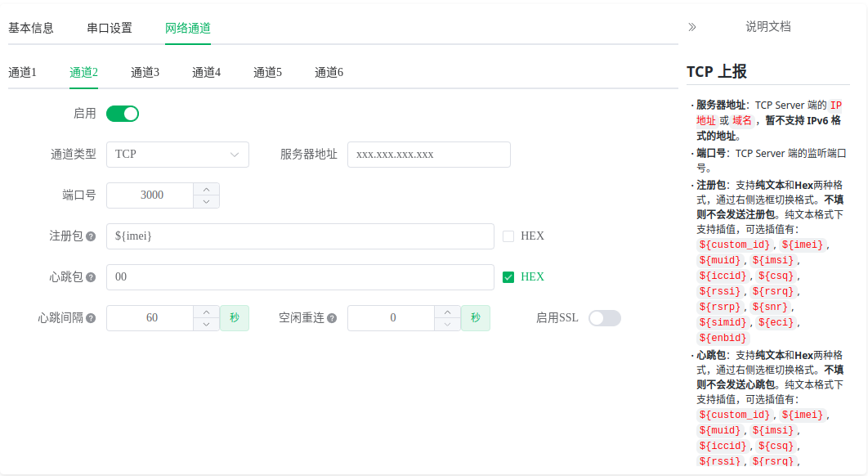Select the 通道2 sub-tab
Screen dimensions: 868x476
pos(83,72)
